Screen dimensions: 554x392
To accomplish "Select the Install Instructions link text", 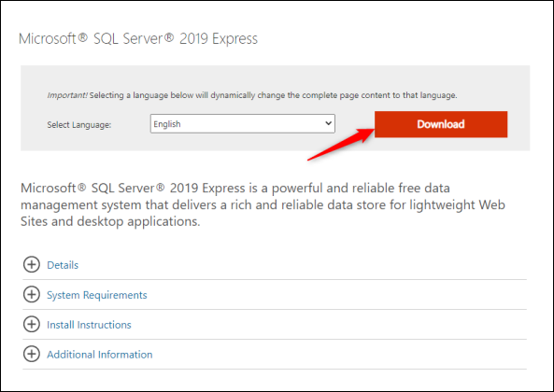I will [x=89, y=325].
